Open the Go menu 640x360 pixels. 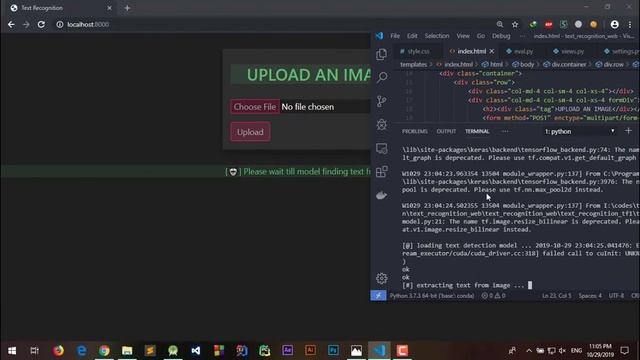[481, 36]
